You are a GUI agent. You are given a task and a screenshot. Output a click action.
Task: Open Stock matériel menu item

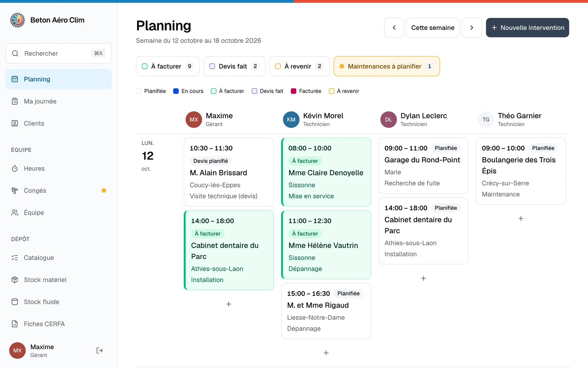[59, 280]
